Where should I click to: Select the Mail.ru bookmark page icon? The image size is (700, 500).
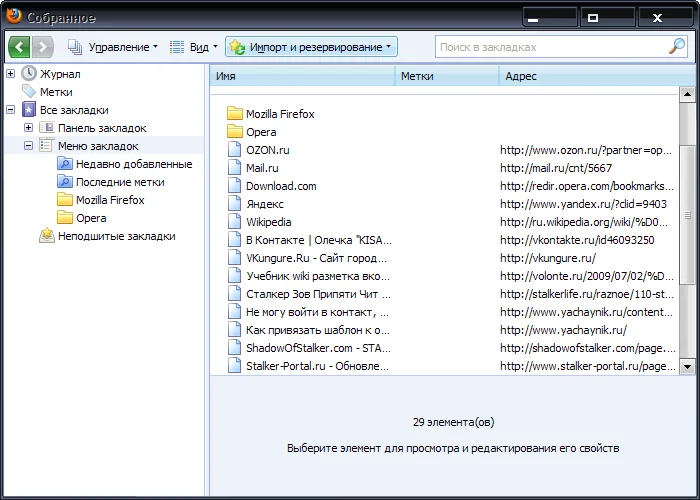234,168
